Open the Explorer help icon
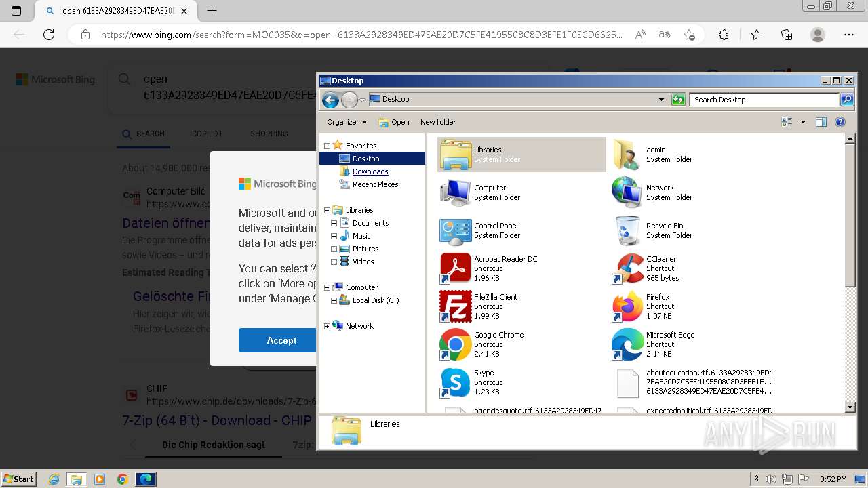 tap(840, 122)
